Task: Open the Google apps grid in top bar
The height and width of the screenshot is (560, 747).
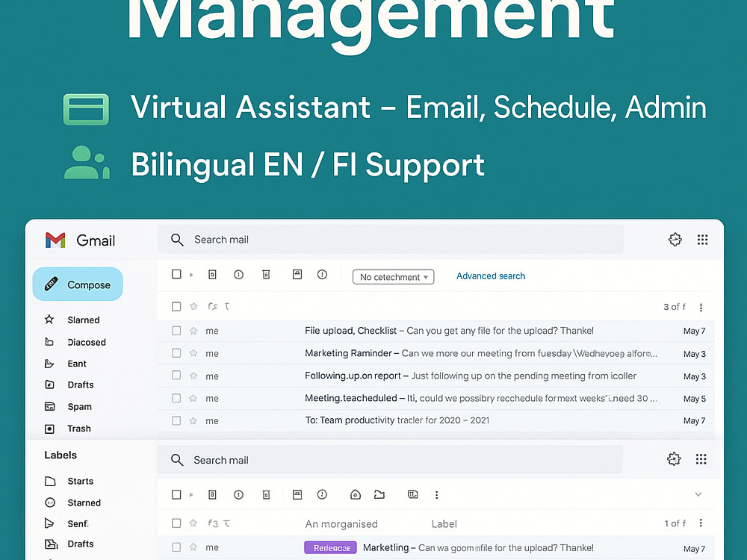Action: point(702,240)
